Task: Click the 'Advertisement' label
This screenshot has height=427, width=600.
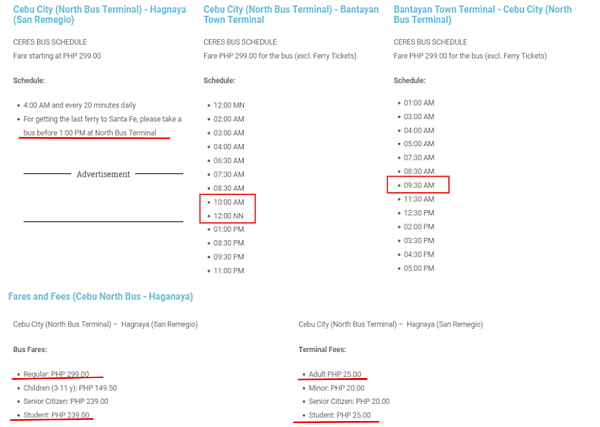Action: tap(103, 174)
